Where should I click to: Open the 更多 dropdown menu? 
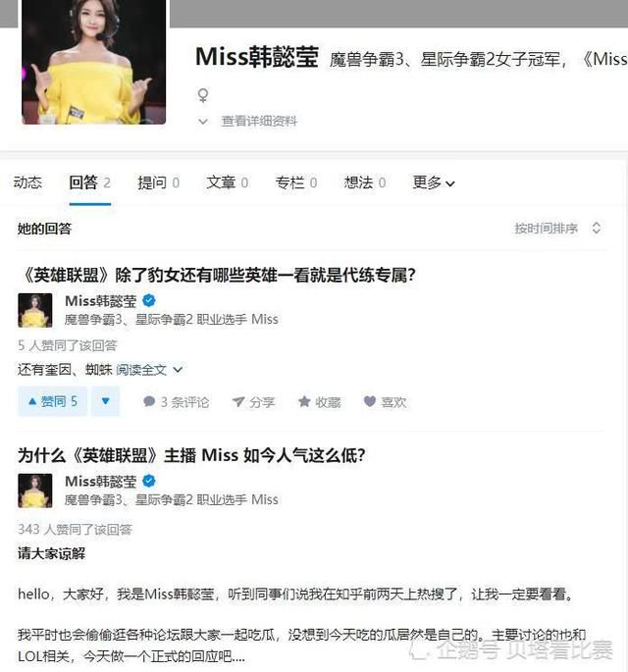[434, 183]
